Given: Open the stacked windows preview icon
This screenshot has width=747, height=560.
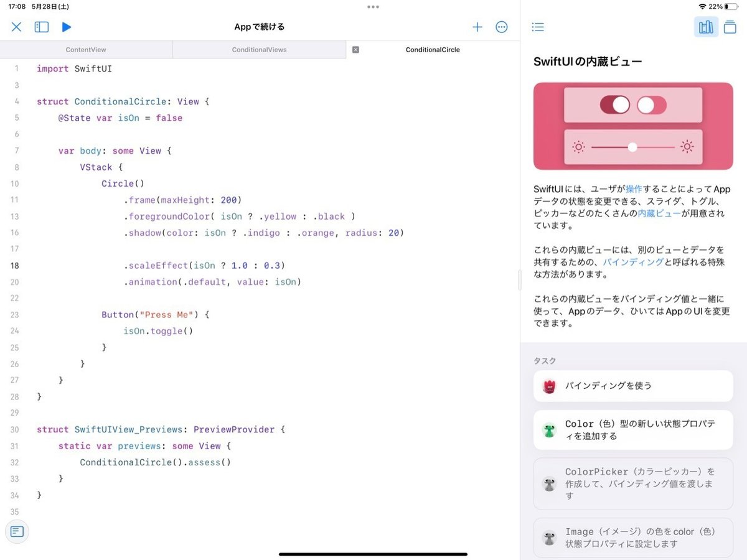Looking at the screenshot, I should pos(730,27).
